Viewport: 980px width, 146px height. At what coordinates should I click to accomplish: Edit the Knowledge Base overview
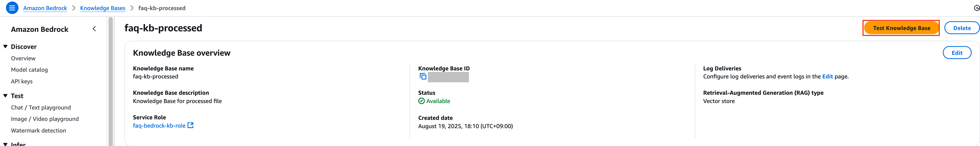tap(957, 53)
